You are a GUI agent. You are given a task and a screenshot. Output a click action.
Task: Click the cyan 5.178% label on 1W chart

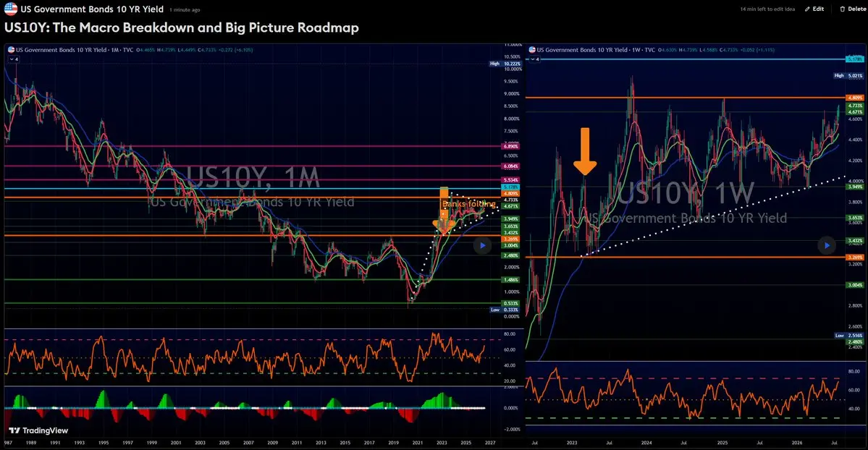coord(855,59)
